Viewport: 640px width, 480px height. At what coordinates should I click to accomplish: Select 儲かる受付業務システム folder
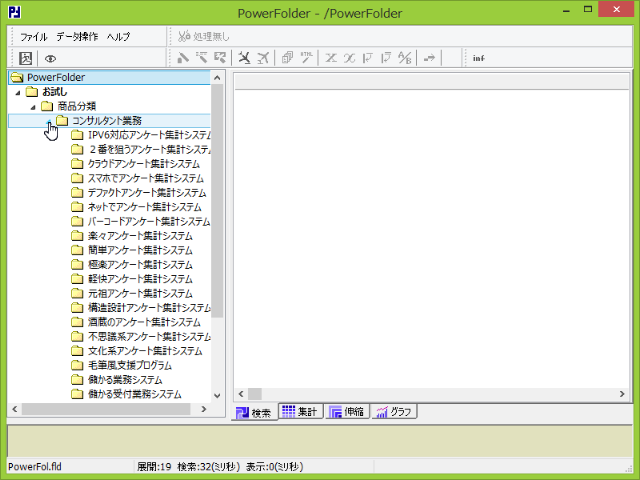135,394
